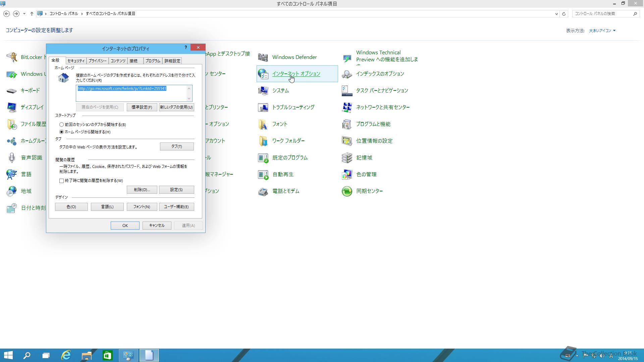Dismiss the dialog with キャンセル

(157, 226)
